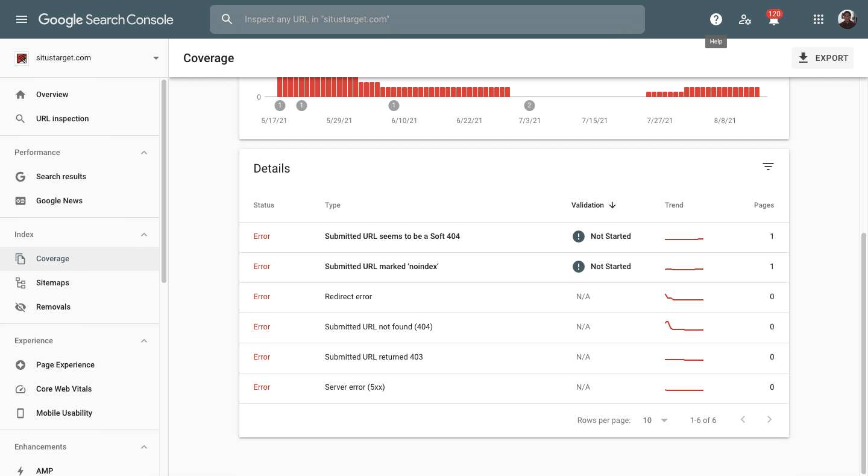Viewport: 868px width, 476px height.
Task: Open URL inspection in sidebar
Action: 80,119
